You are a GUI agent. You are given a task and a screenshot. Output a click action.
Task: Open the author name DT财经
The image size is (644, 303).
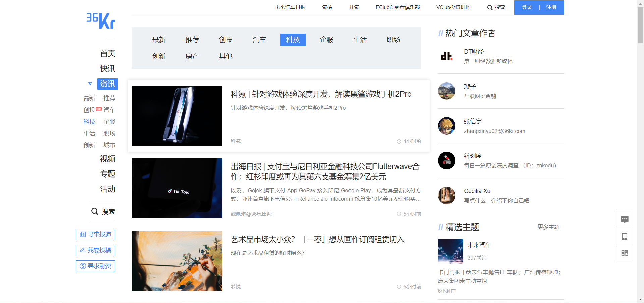(474, 52)
